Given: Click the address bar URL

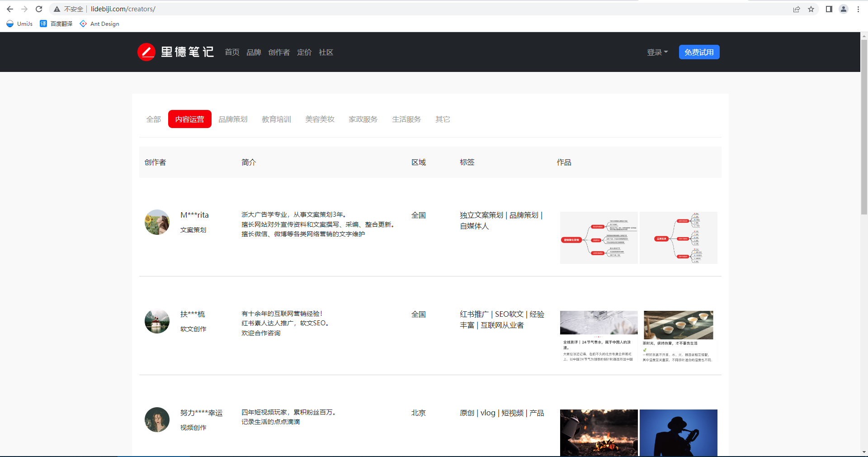Looking at the screenshot, I should point(123,9).
